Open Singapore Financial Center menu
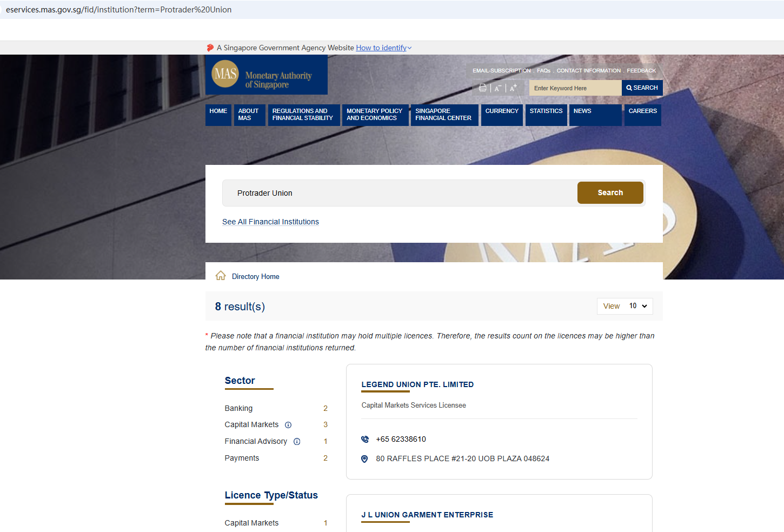The width and height of the screenshot is (784, 532). point(444,115)
